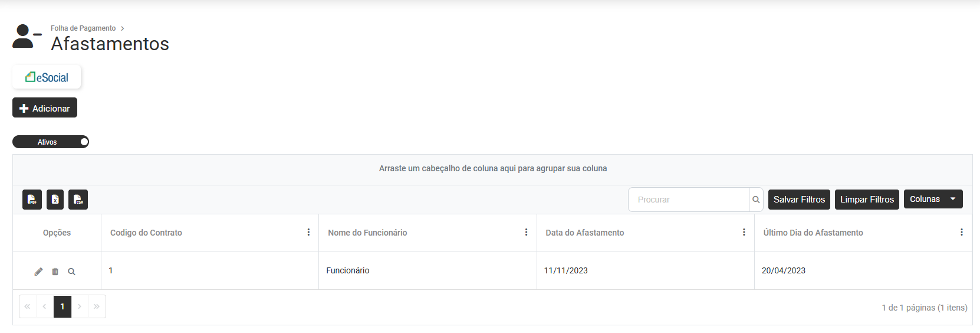Open Último Dia do Afastamento column menu
This screenshot has width=980, height=333.
tap(961, 233)
